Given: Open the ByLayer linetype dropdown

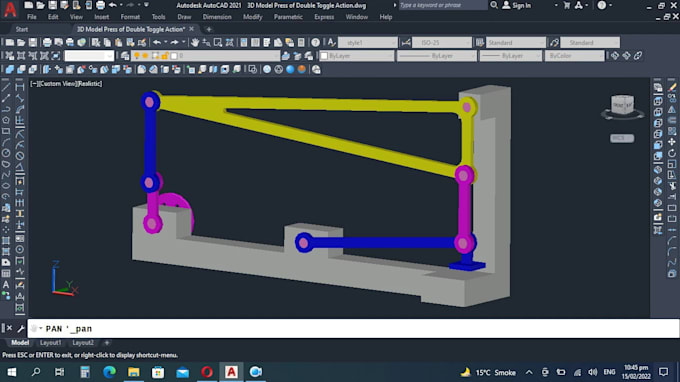Looking at the screenshot, I should 437,56.
